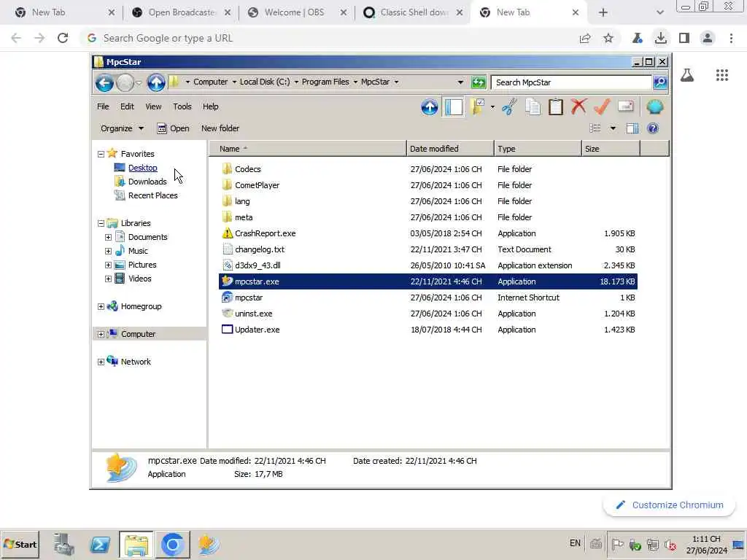Image resolution: width=747 pixels, height=560 pixels.
Task: Click the Open button in command bar
Action: [173, 128]
